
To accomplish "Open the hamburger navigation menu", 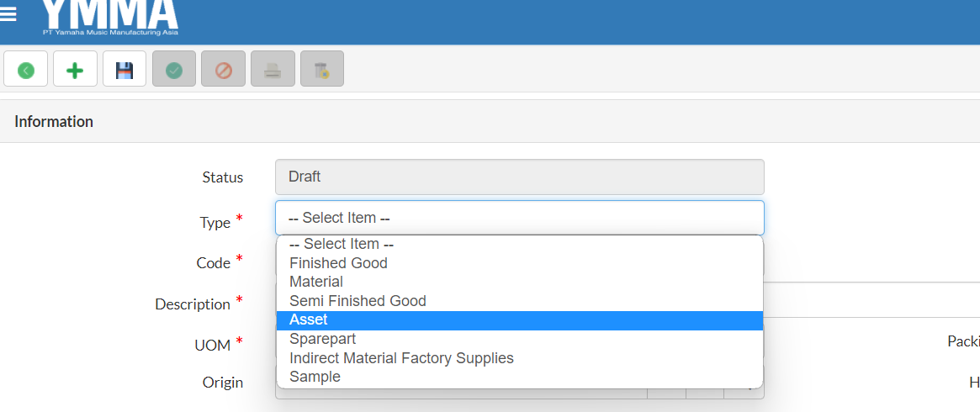I will point(8,13).
